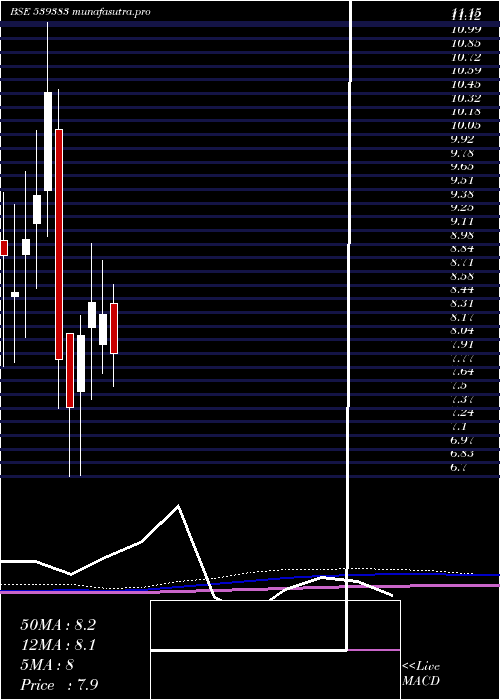Click the tallest white candlestick body
Image resolution: width=500 pixels, height=700 pixels.
click(48, 142)
